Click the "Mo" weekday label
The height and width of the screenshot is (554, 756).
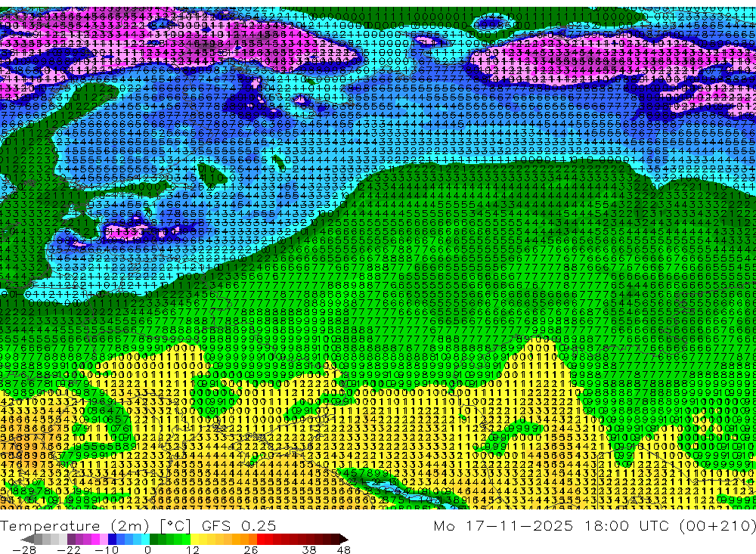click(x=445, y=525)
